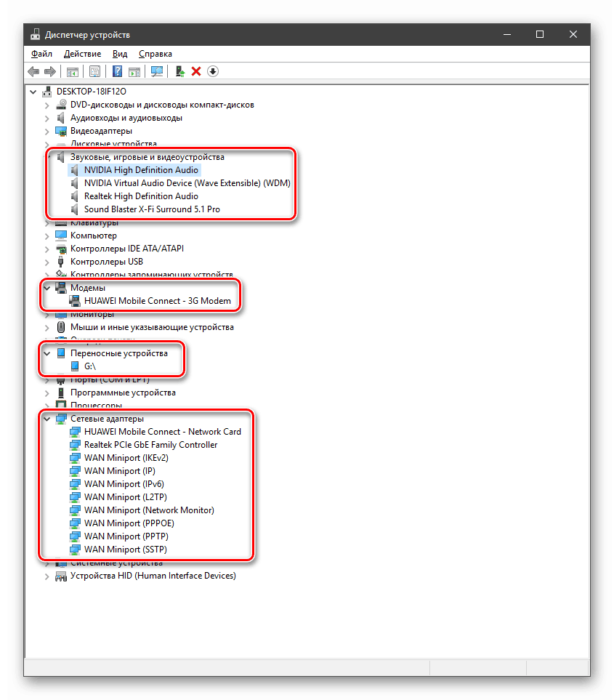Select WAN Miniport (L2TP)
The height and width of the screenshot is (700, 614).
[x=126, y=497]
